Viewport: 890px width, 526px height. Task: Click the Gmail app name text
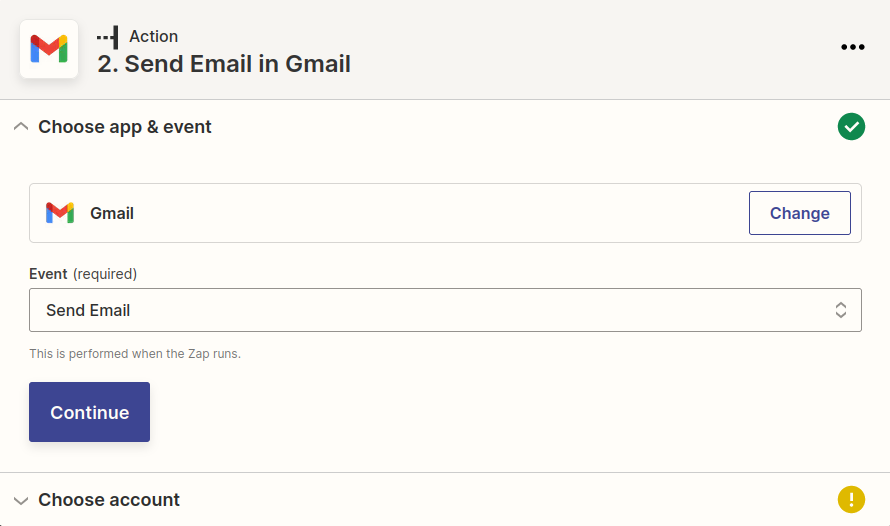pos(112,213)
